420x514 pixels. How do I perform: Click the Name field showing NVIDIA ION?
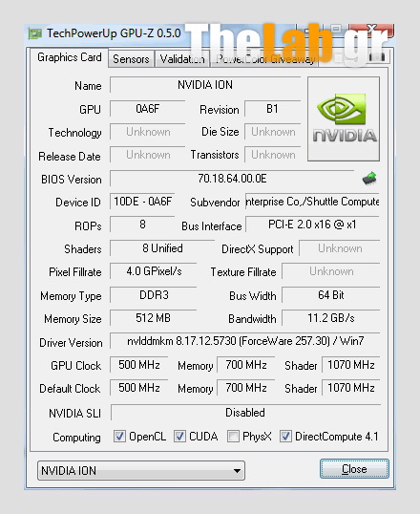205,85
